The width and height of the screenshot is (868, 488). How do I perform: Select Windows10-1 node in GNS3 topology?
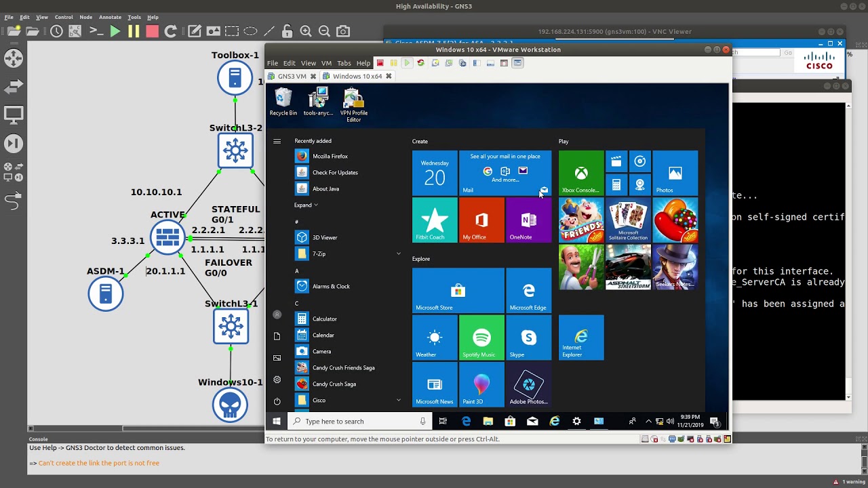[x=230, y=405]
